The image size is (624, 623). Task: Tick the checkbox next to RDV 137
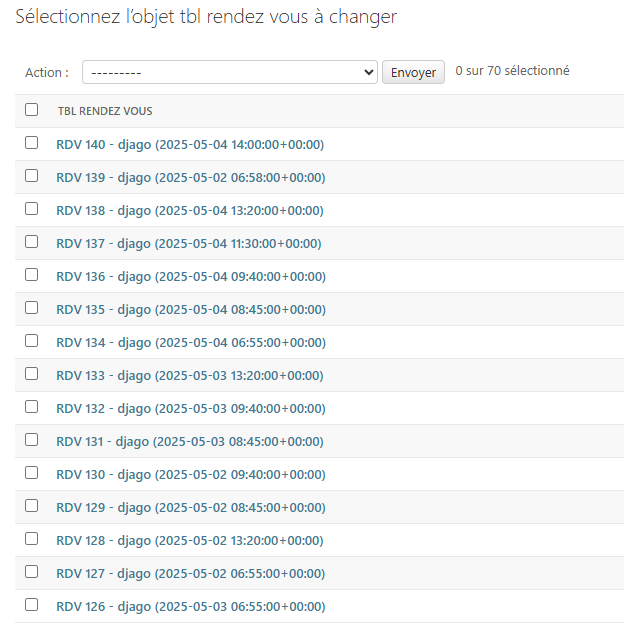[x=32, y=242]
